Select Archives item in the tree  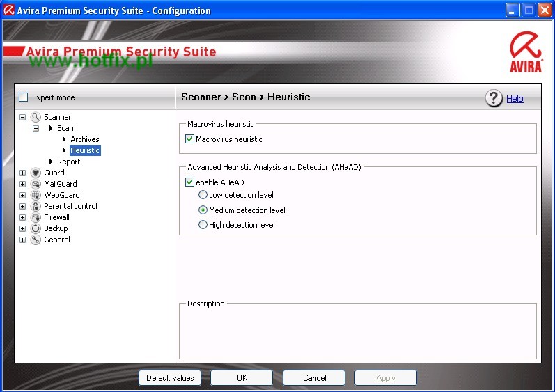(84, 139)
